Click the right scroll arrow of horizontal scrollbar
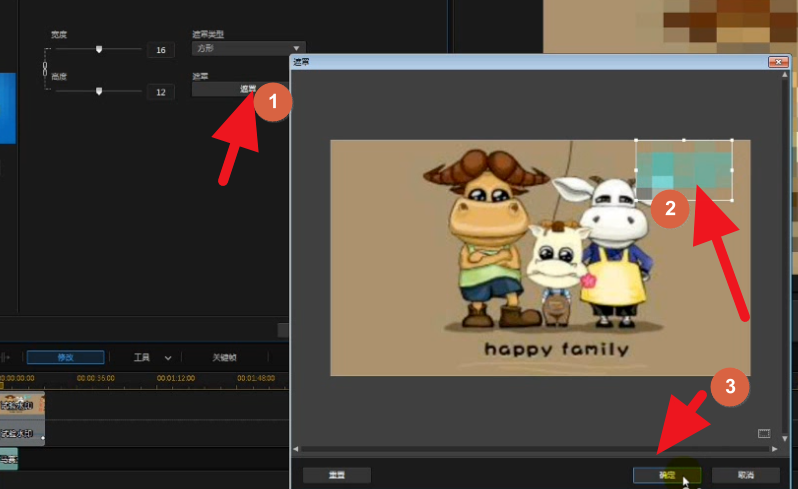Image resolution: width=798 pixels, height=489 pixels. 771,450
